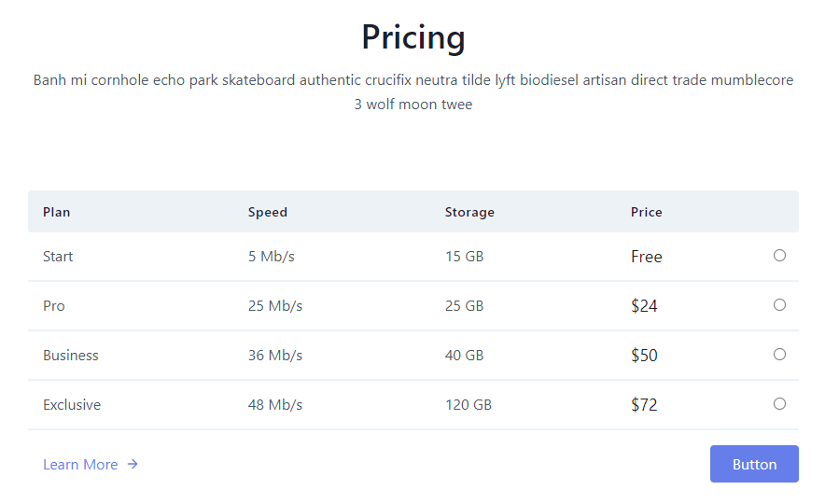Click the $24 price value
This screenshot has width=839, height=504.
click(644, 306)
